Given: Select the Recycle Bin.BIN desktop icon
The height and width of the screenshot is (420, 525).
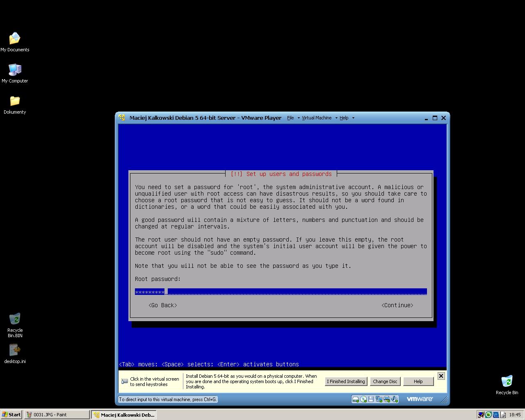Looking at the screenshot, I should [x=15, y=325].
